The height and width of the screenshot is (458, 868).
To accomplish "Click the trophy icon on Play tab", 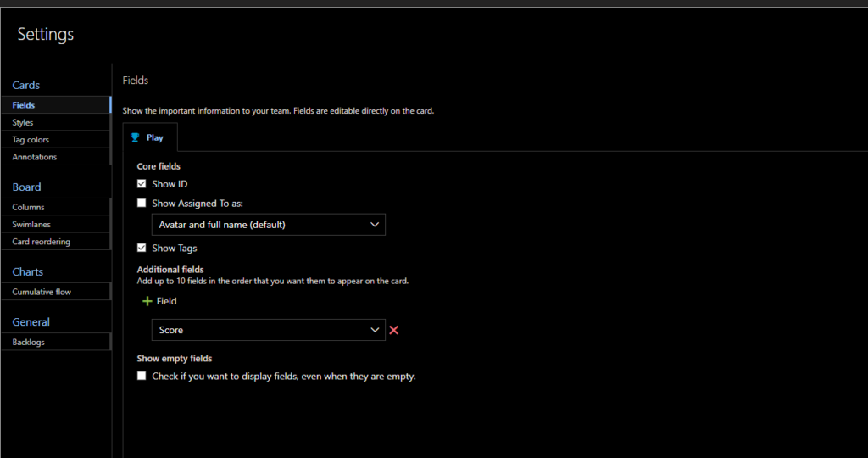I will tap(135, 137).
